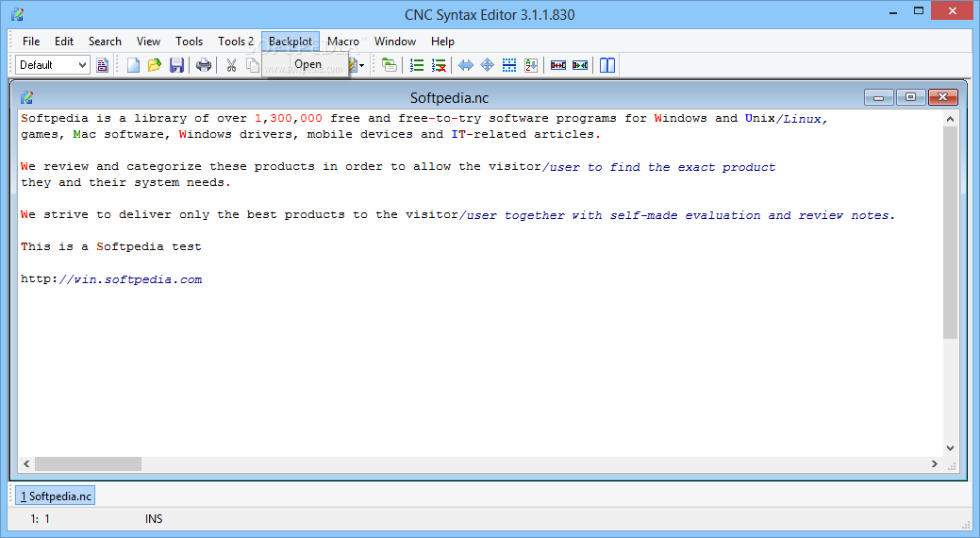Open the Window menu
Image resolution: width=980 pixels, height=538 pixels.
tap(395, 42)
